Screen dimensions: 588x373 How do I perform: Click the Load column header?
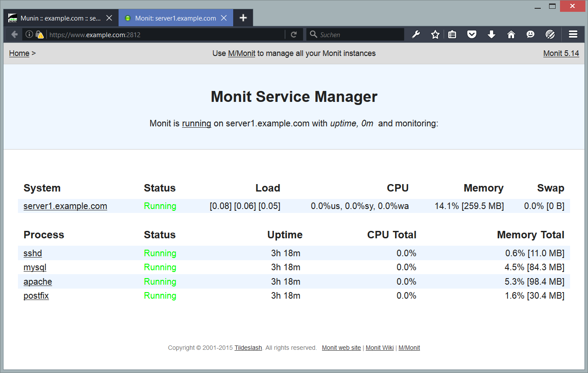click(268, 188)
